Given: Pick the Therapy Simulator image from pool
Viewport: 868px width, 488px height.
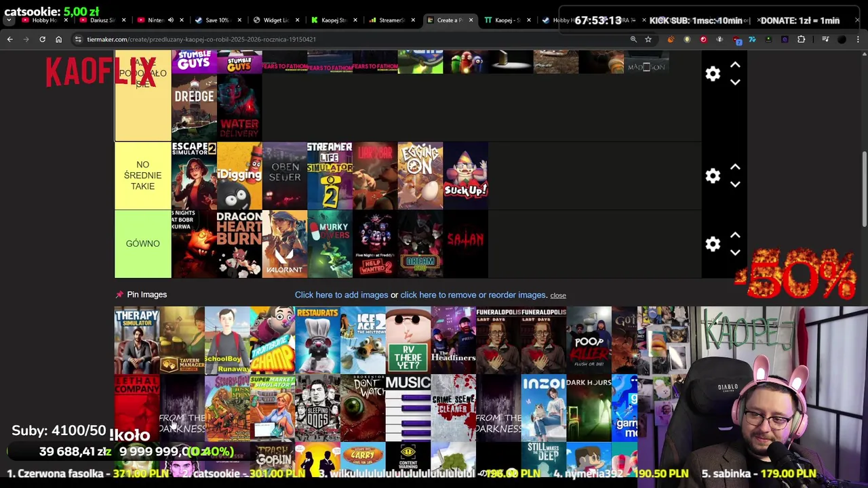Looking at the screenshot, I should (x=137, y=340).
